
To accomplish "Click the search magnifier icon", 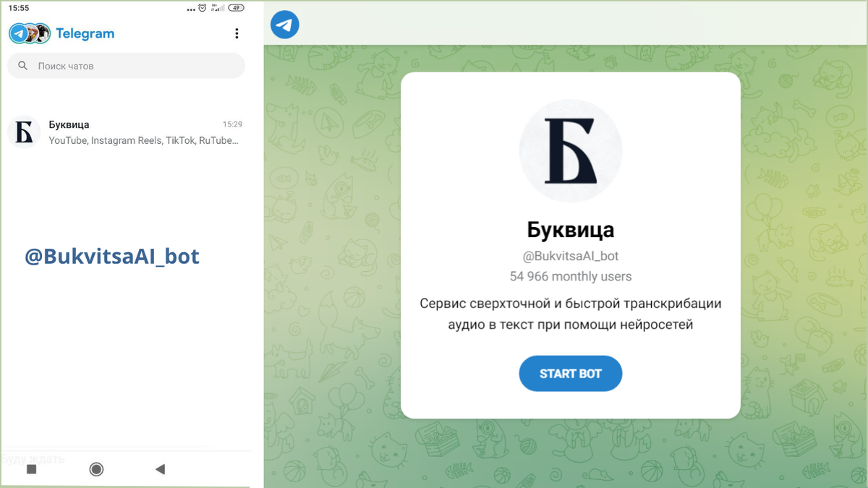I will 23,66.
